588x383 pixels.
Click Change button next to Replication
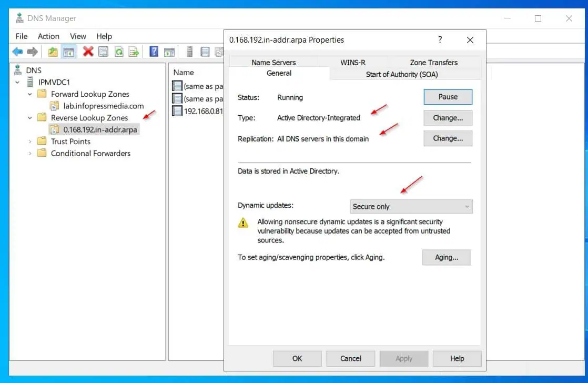448,138
